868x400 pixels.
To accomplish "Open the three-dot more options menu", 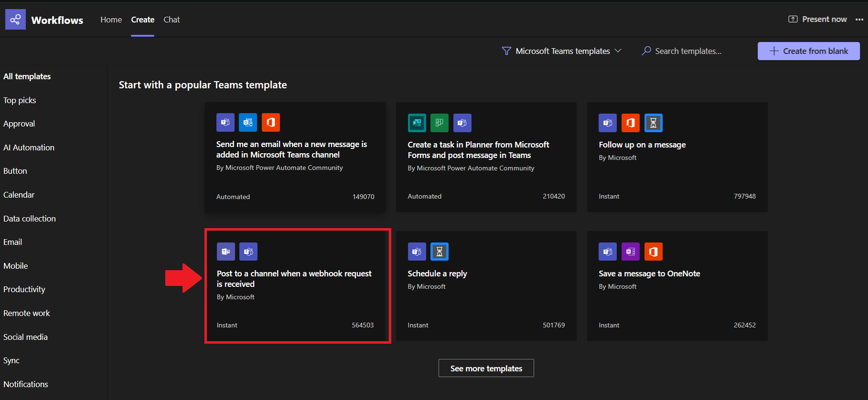I will (x=859, y=20).
